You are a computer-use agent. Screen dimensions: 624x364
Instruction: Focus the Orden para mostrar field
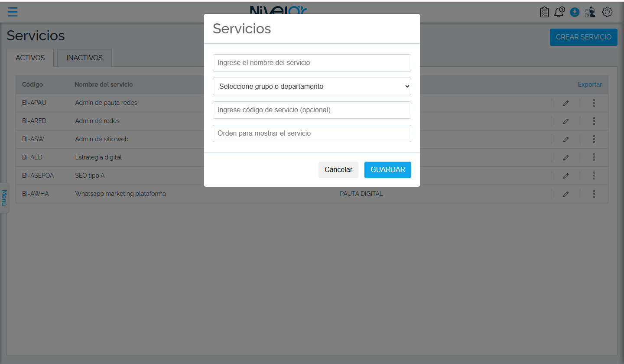tap(312, 133)
